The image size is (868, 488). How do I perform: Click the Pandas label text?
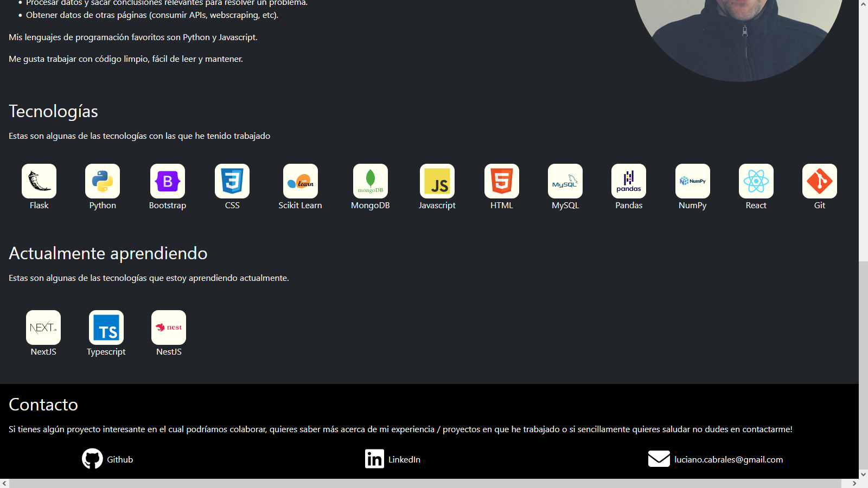[x=629, y=206]
